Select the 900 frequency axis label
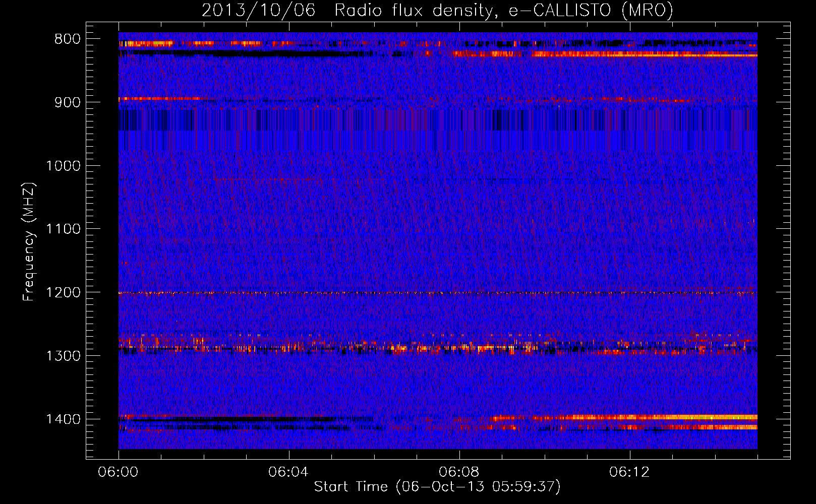 (67, 102)
